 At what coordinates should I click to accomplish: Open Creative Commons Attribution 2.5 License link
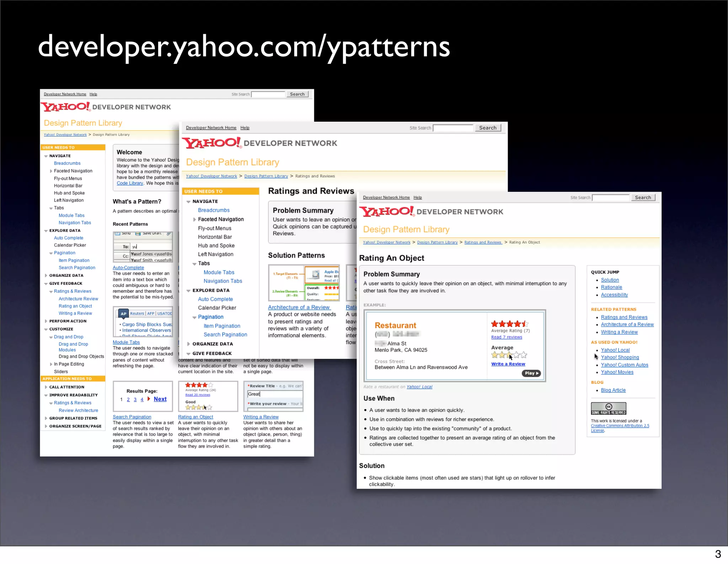pyautogui.click(x=620, y=428)
